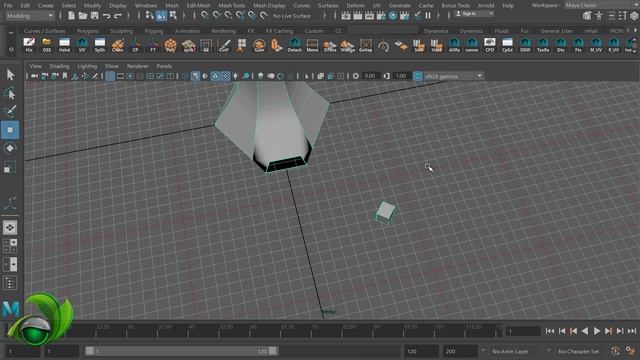Open the No Character Set dropdown

(x=578, y=351)
